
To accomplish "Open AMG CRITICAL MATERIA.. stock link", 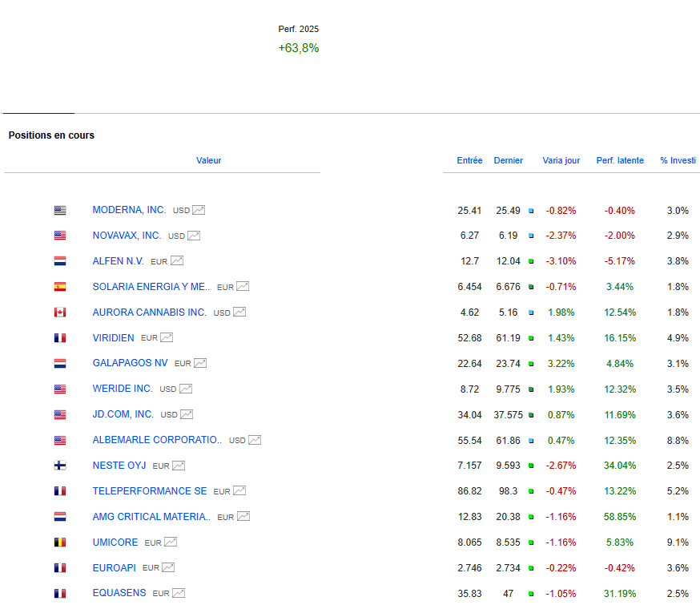I will click(151, 517).
